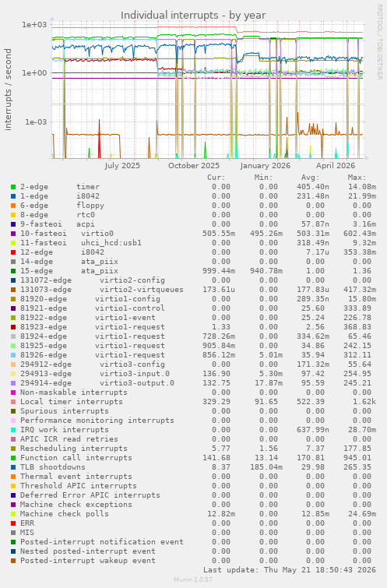This screenshot has width=387, height=588.
Task: Click the APIC ICR read retries label
Action: point(69,439)
